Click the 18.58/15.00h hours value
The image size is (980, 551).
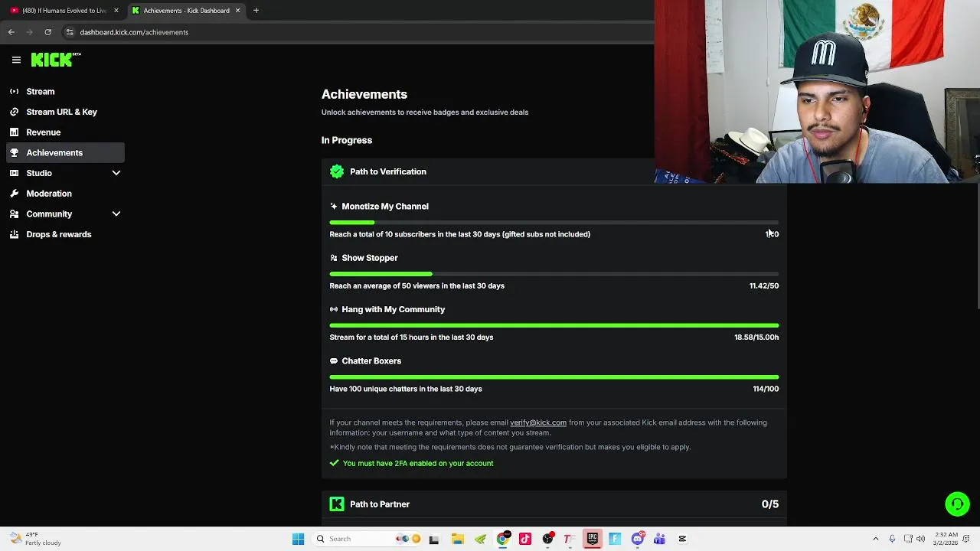756,337
